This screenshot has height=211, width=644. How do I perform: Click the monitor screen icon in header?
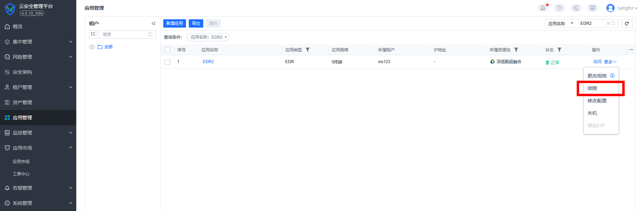(593, 8)
